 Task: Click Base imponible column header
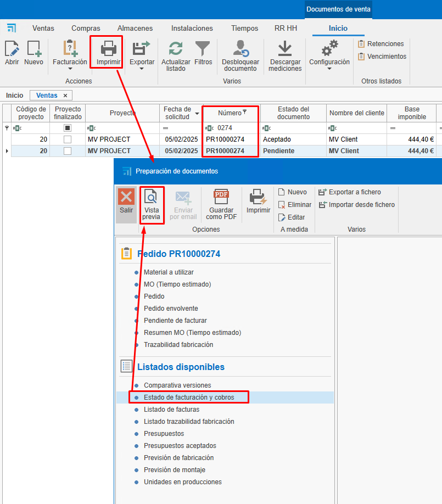coord(411,113)
